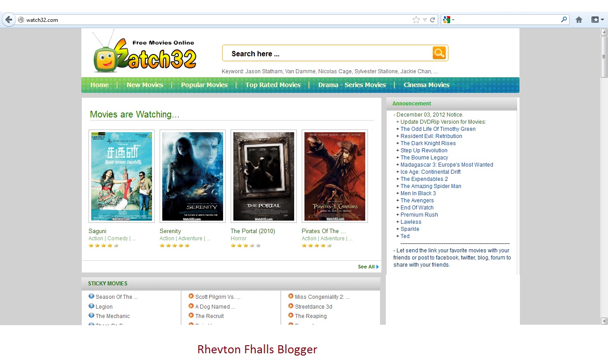
Task: Open Resident Evil: Retribution link
Action: 431,136
